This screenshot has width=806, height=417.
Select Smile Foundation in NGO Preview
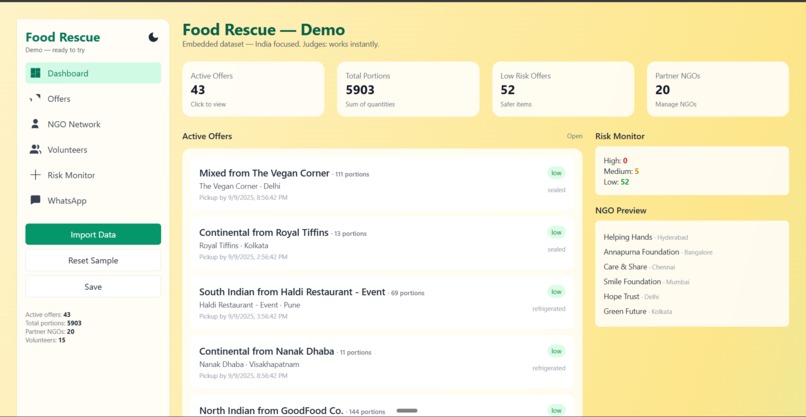(x=646, y=282)
